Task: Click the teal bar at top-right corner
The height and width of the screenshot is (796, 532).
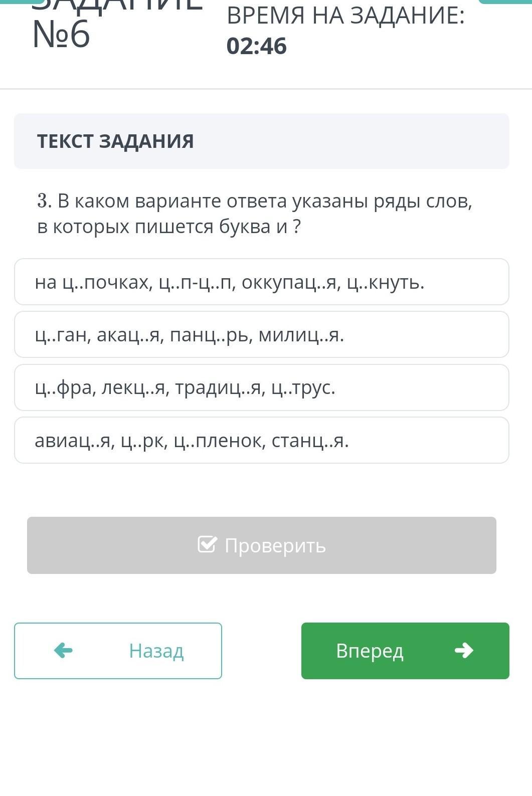Action: click(505, 2)
